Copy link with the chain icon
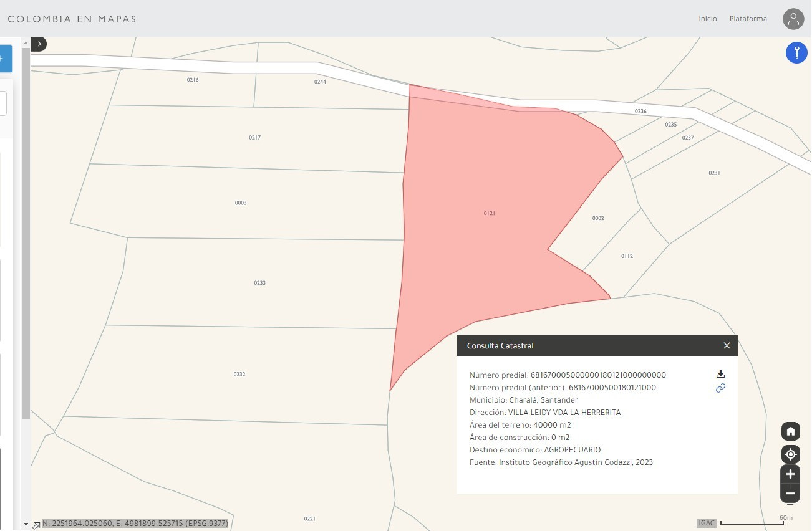 [x=720, y=388]
